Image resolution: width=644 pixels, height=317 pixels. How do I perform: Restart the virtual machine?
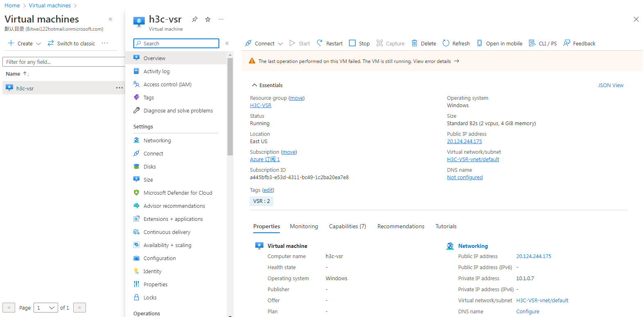330,43
